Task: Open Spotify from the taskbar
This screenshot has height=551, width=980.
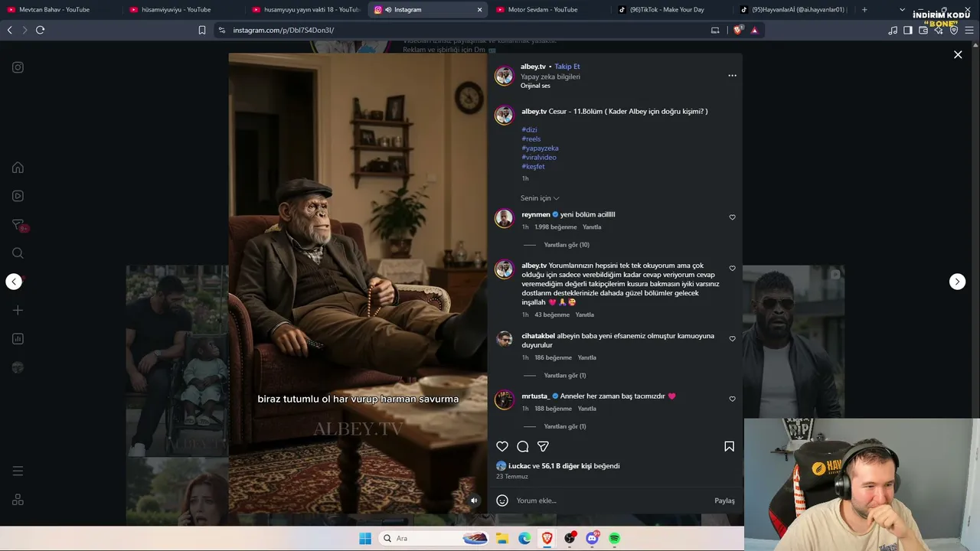Action: coord(615,538)
